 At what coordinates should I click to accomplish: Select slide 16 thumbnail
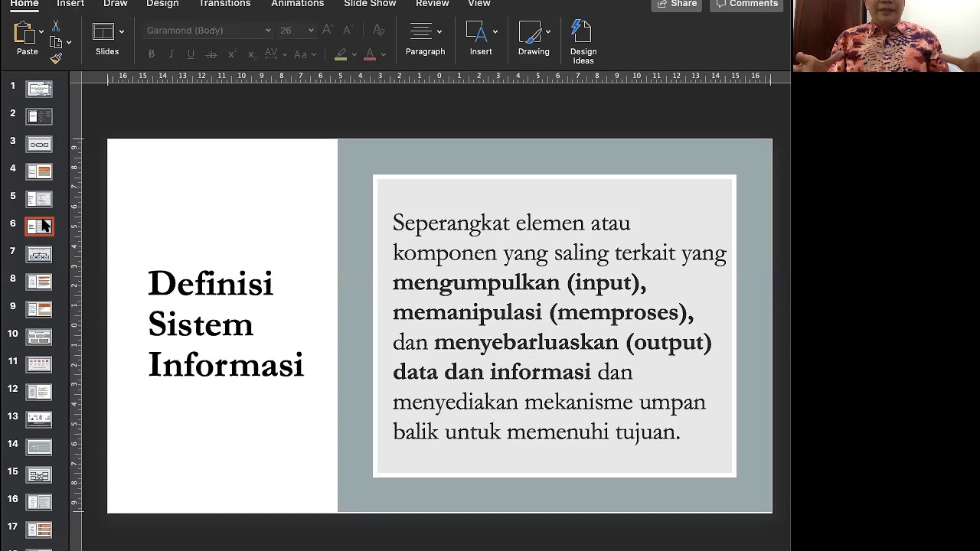coord(39,502)
